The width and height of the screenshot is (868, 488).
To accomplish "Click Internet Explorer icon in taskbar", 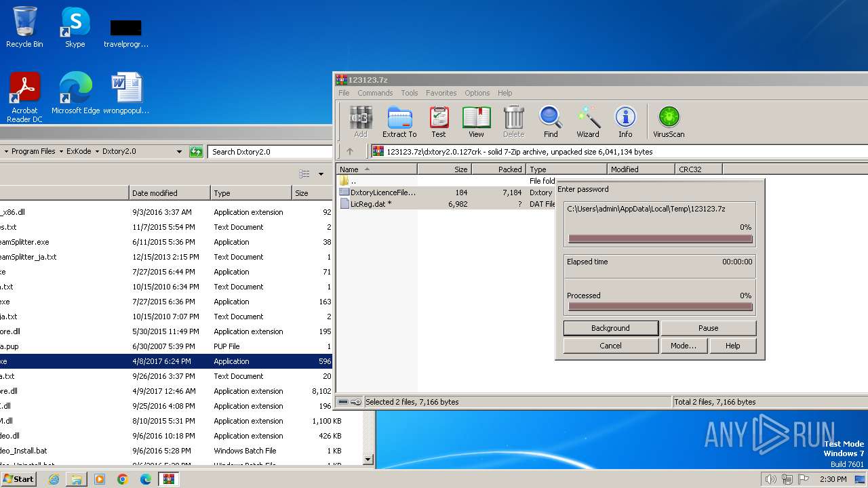I will [x=54, y=479].
